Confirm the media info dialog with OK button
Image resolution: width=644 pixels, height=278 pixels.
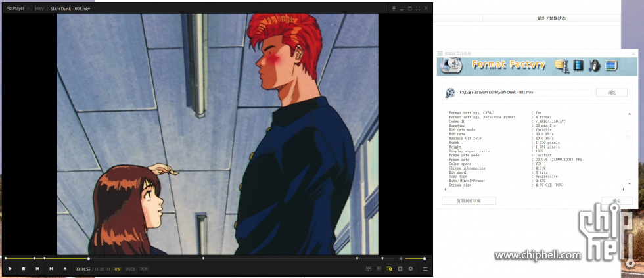[616, 201]
